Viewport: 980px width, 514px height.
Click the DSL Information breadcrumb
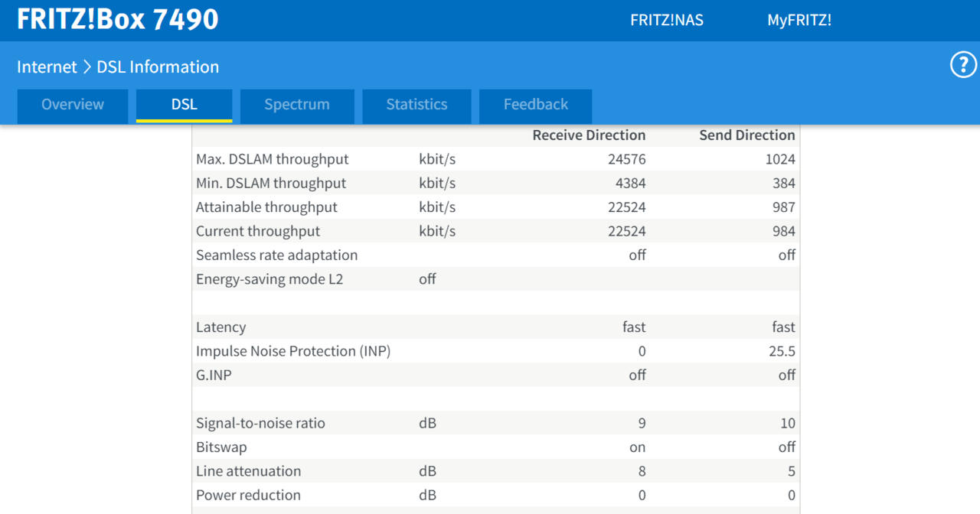[x=158, y=67]
